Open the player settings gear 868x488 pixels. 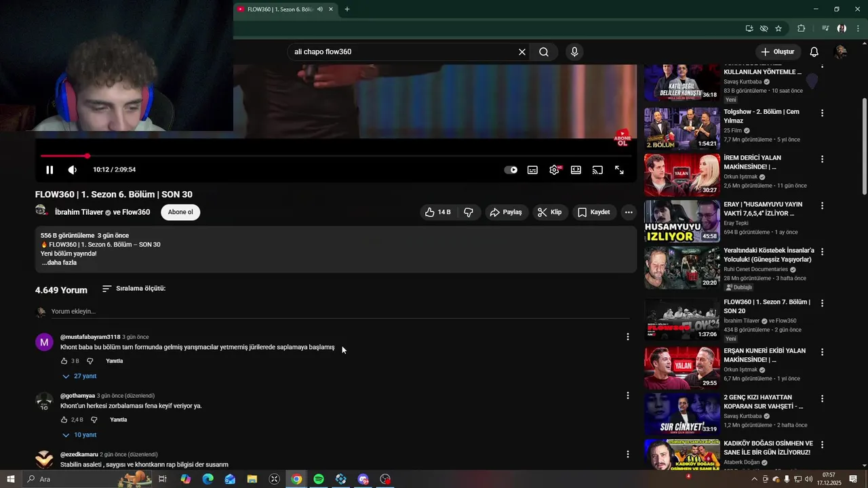point(555,170)
